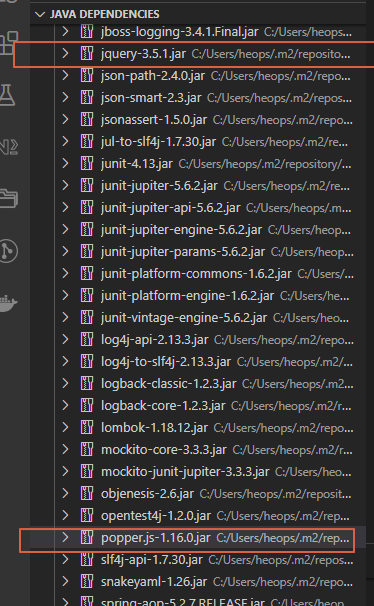Select jquery-3.5.1.jar entry

pos(198,53)
